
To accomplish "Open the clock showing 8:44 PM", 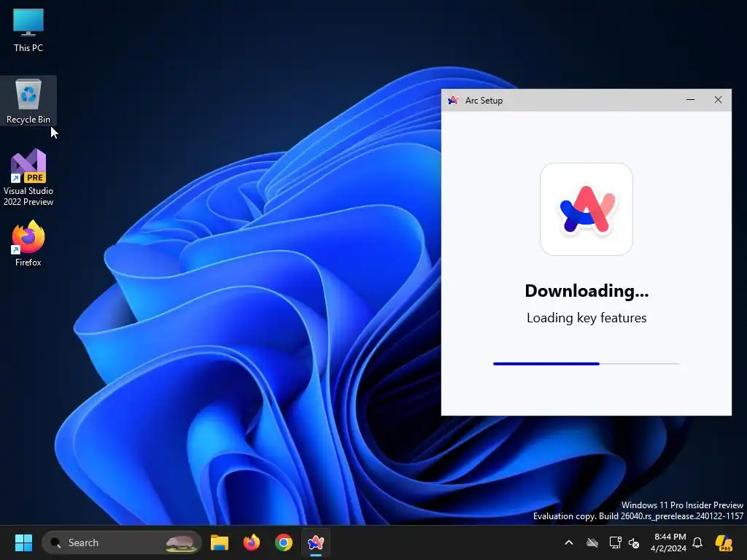I will (x=669, y=542).
